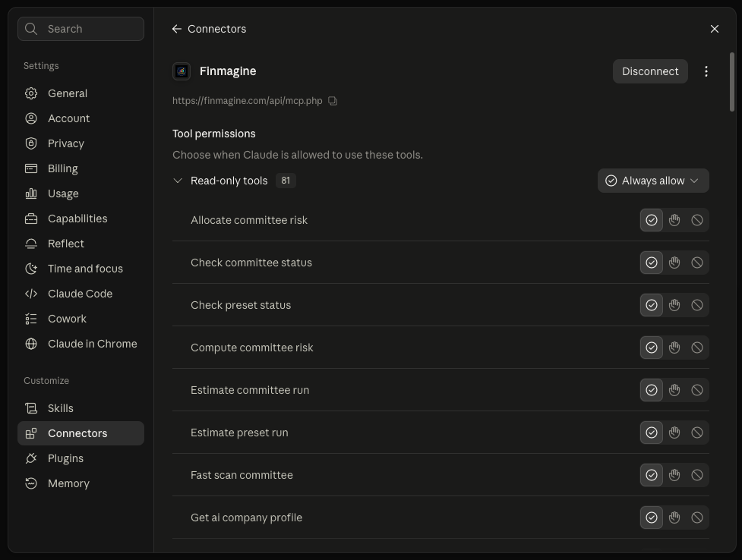Require approval for Fast scan committee
The height and width of the screenshot is (560, 742).
click(x=674, y=475)
